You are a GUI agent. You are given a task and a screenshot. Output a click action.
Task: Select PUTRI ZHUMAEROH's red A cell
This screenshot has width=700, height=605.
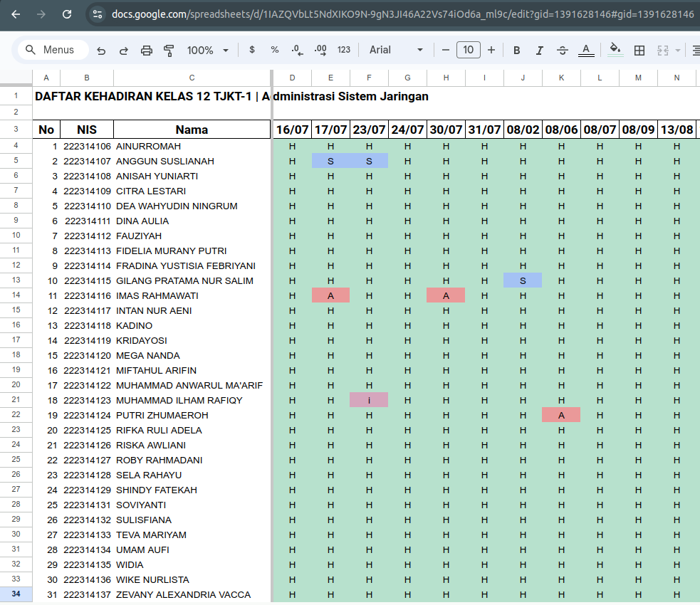click(x=561, y=415)
